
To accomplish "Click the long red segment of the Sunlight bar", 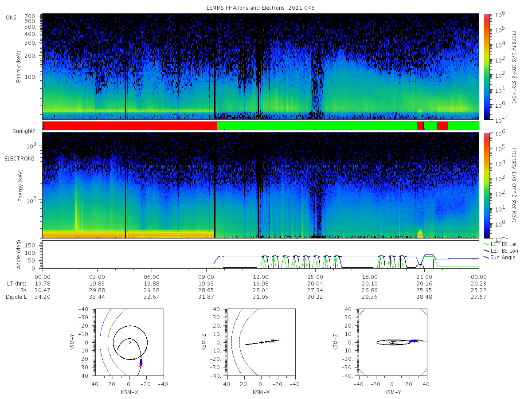I will pos(130,126).
